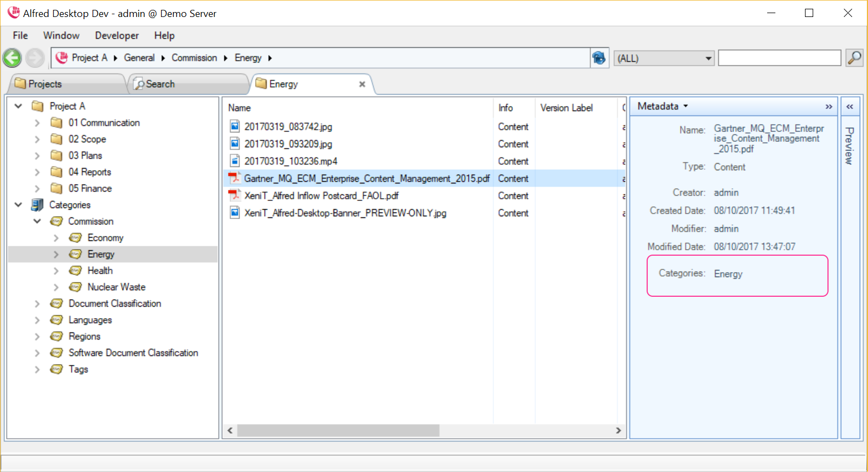Close the Energy tab
The width and height of the screenshot is (868, 472).
coord(362,84)
